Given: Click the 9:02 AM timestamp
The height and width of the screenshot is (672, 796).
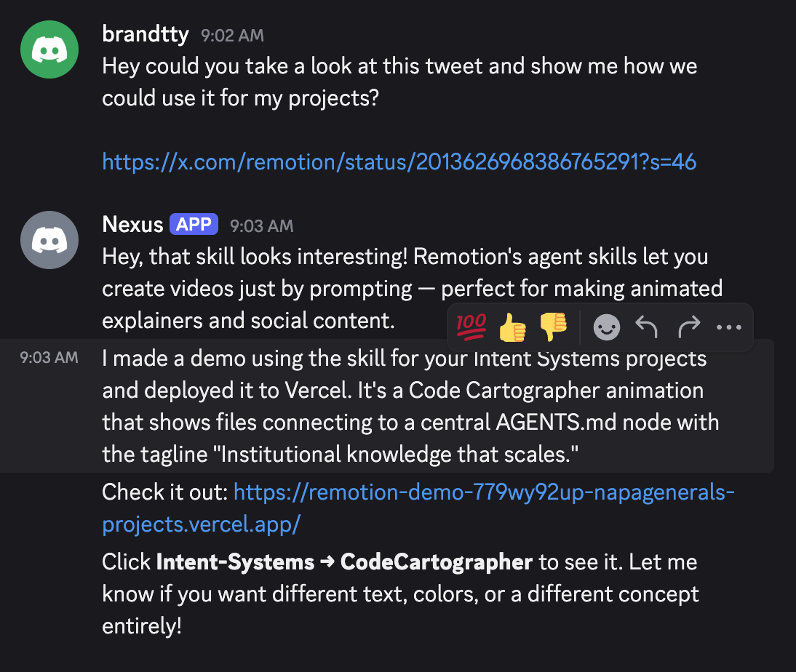Looking at the screenshot, I should pyautogui.click(x=231, y=35).
